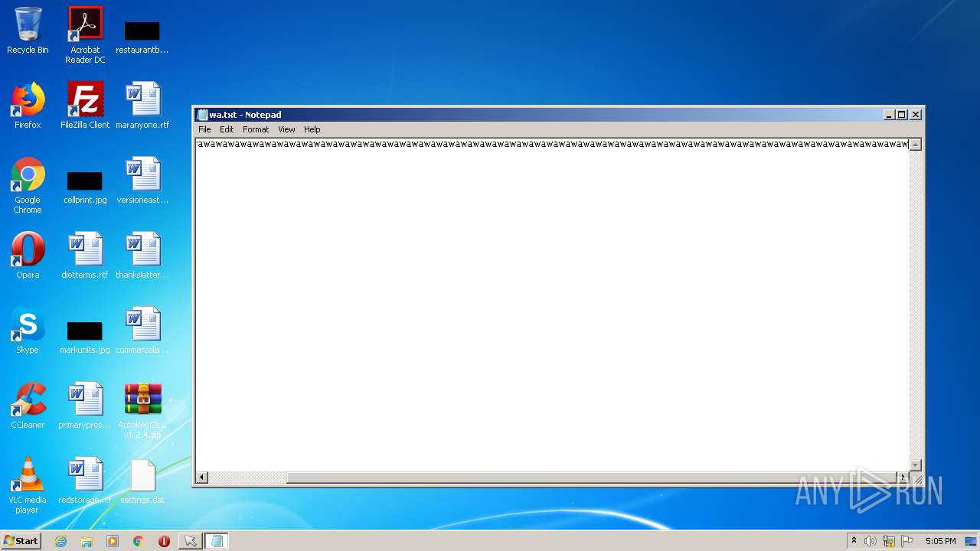Open Notepad View menu
Screen dimensions: 980x551
(x=286, y=129)
